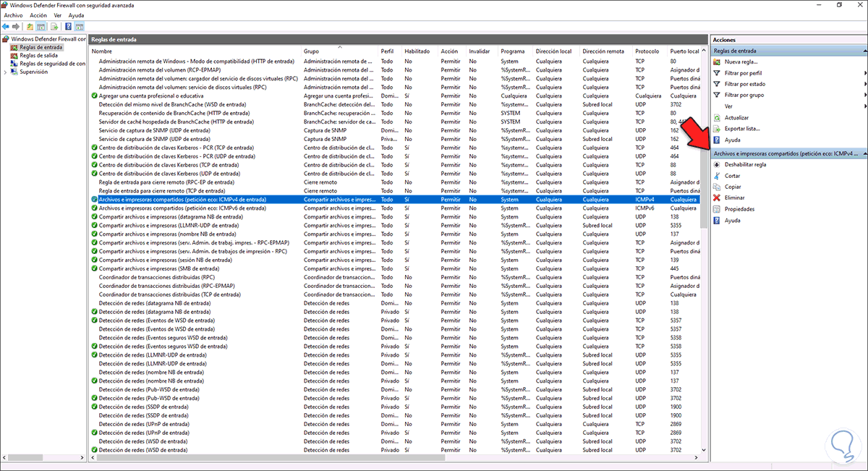
Task: Click the scissors Cortar icon
Action: 717,176
